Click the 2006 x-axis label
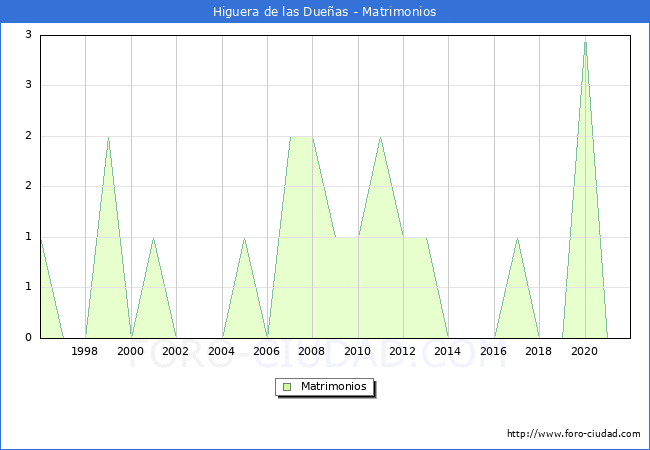Screen dimensions: 650x450 tap(267, 351)
